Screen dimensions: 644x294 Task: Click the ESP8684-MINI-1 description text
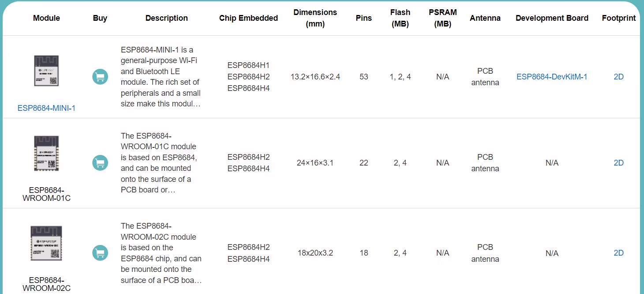coord(161,77)
